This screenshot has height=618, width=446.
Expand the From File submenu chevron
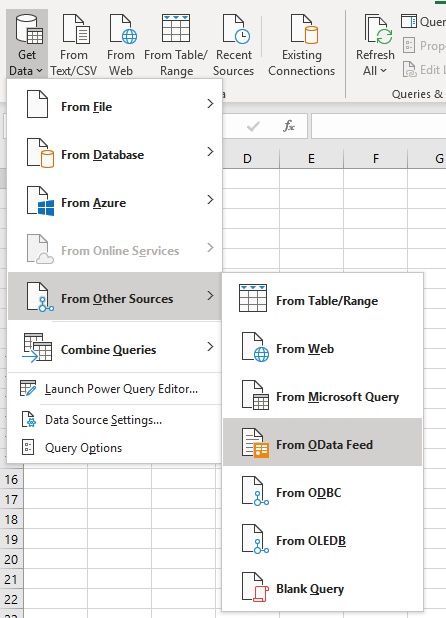(210, 104)
